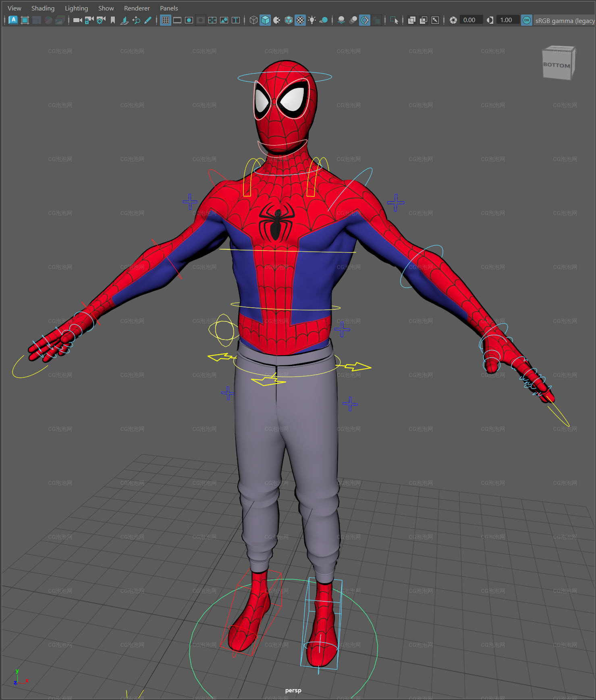
Task: Click Use Default Material icon
Action: tap(277, 20)
